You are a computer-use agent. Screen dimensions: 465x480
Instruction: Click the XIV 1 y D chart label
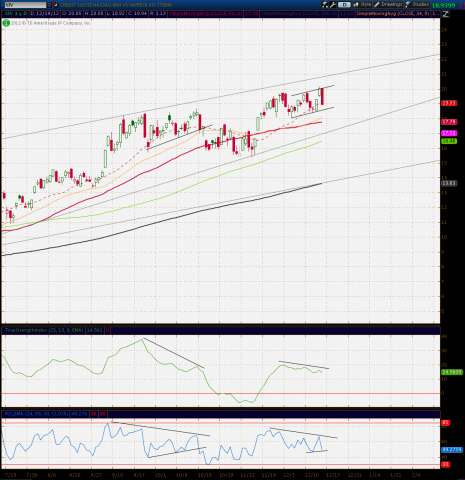(x=16, y=14)
